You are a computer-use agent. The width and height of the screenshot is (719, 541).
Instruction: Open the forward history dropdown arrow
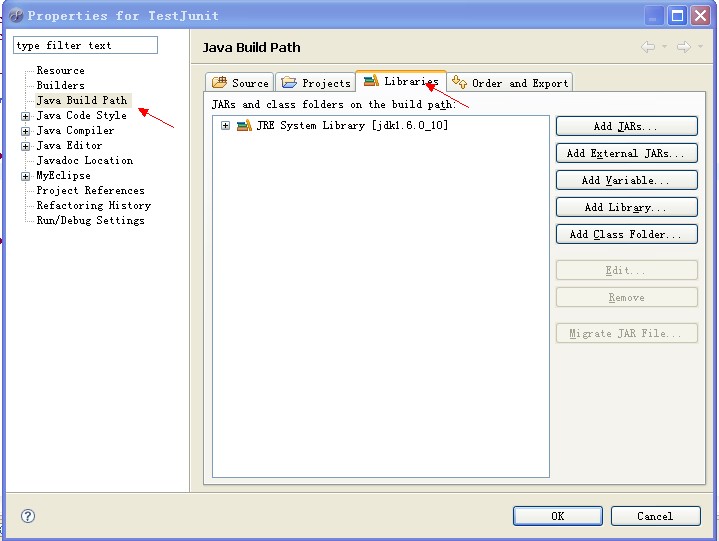click(x=700, y=46)
